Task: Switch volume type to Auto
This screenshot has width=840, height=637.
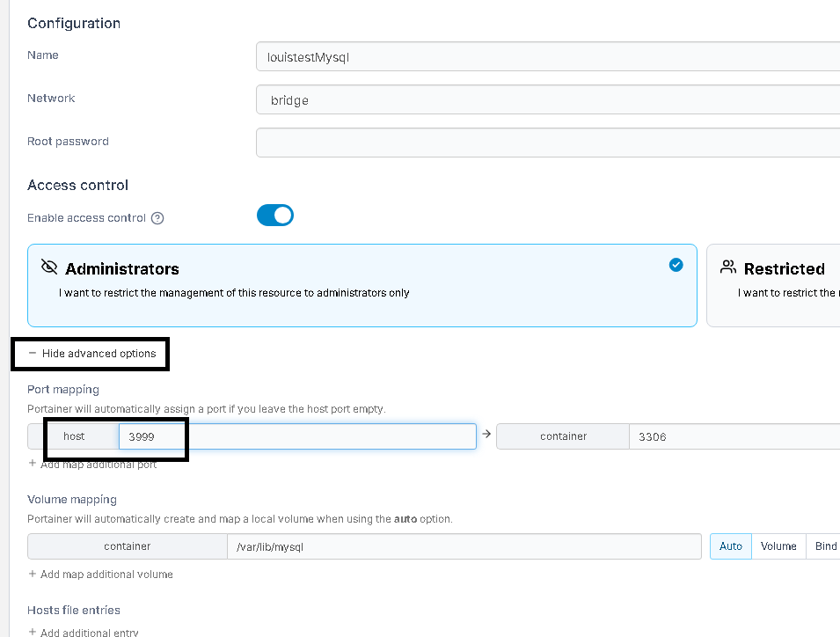Action: click(x=731, y=545)
